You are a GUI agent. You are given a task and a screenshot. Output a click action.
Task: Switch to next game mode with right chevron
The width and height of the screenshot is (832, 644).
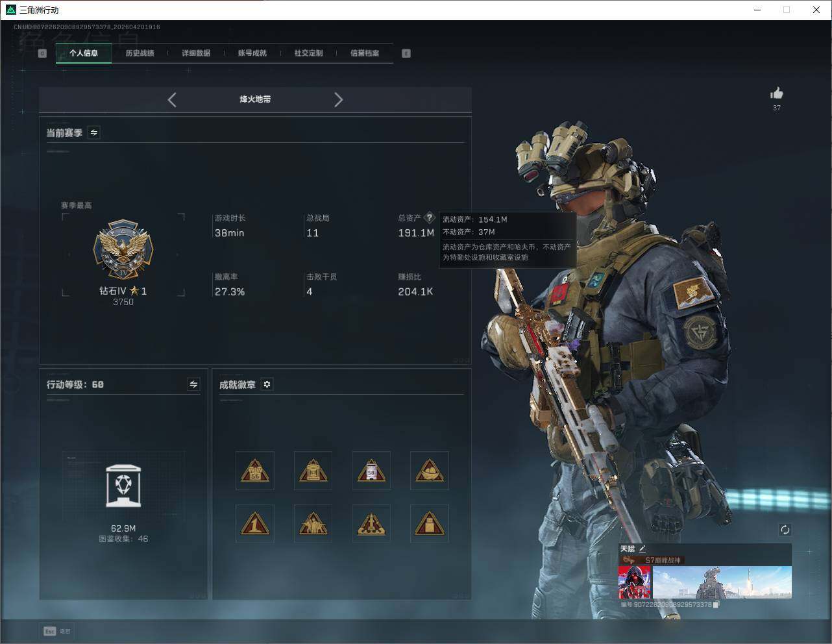point(338,99)
